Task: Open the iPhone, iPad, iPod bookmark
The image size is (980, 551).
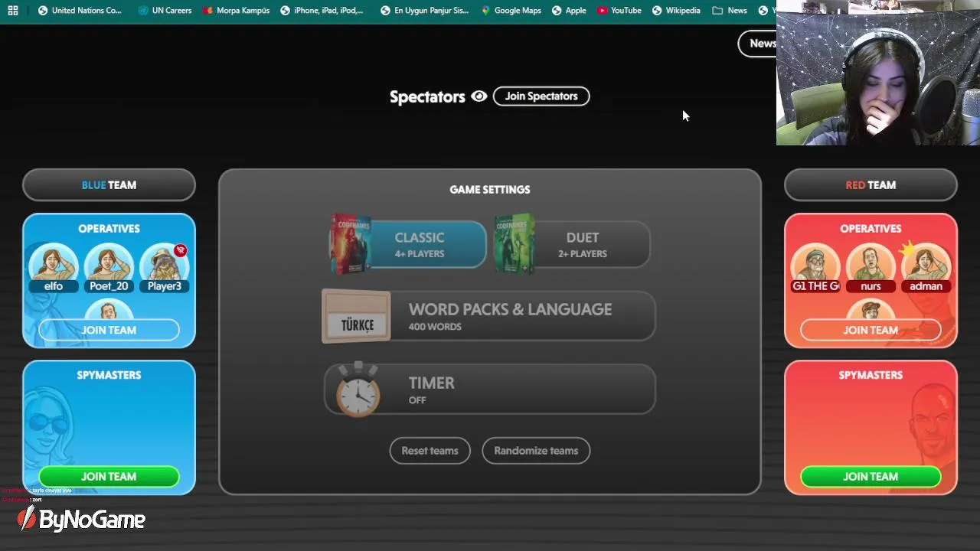Action: (x=322, y=11)
